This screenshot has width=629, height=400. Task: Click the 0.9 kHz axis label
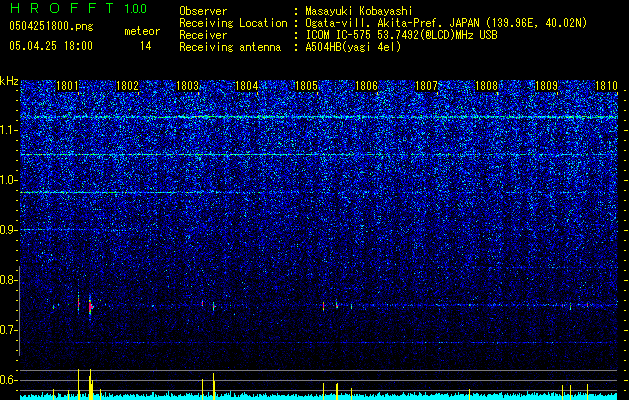click(x=9, y=230)
